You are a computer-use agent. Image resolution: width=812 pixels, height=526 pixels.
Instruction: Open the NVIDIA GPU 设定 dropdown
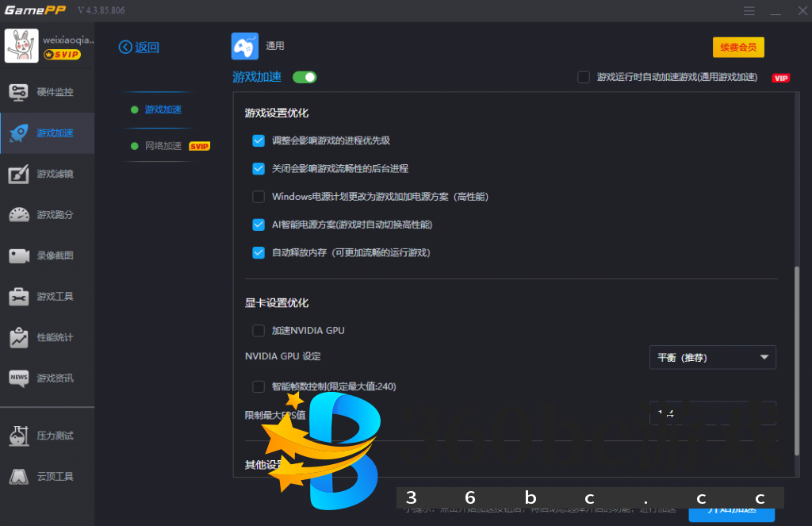(x=711, y=357)
